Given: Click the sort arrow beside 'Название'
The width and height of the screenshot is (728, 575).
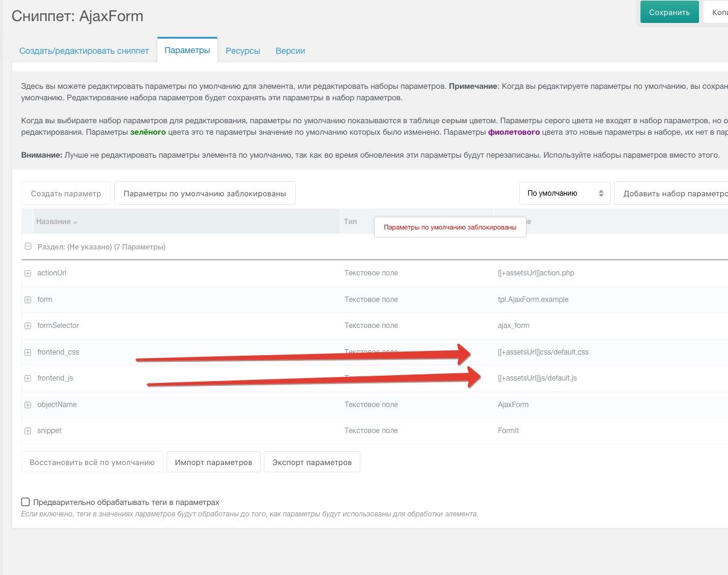Looking at the screenshot, I should [x=75, y=222].
